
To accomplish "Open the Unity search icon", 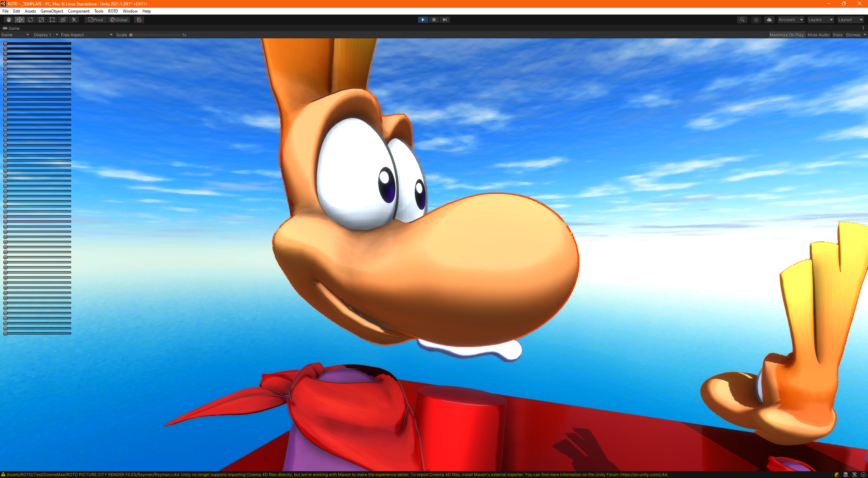I will point(742,20).
